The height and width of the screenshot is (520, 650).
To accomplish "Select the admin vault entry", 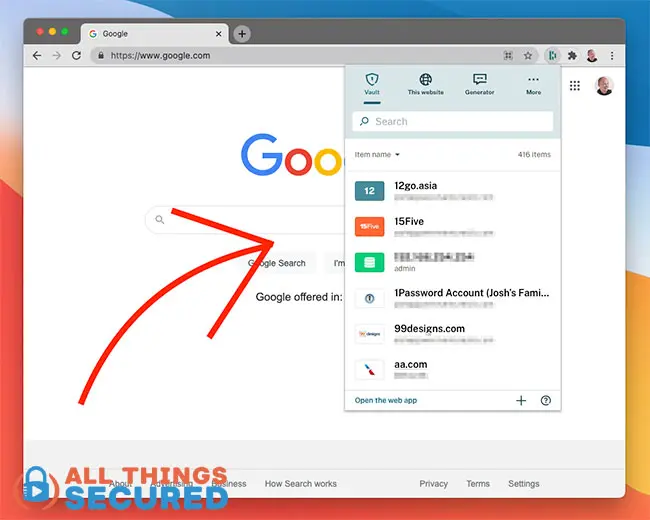I will [x=453, y=262].
